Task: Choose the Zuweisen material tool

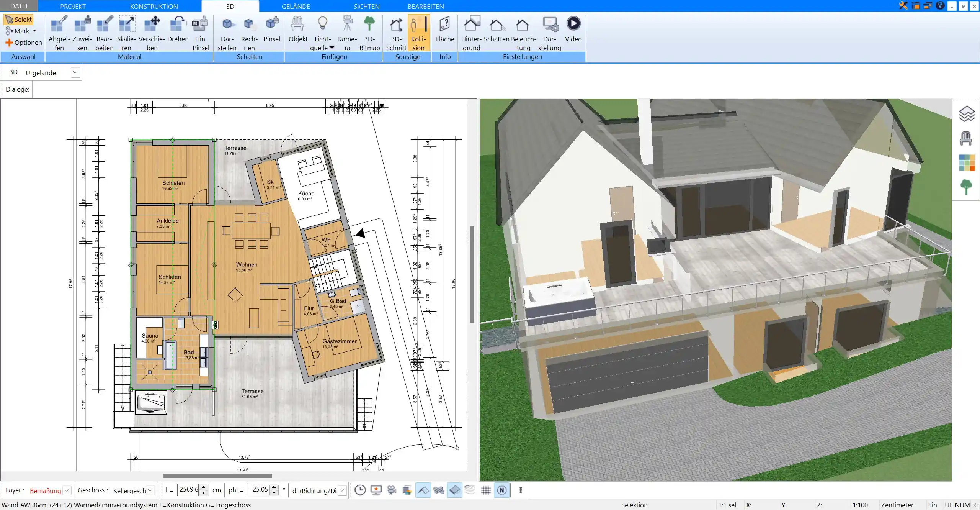Action: pyautogui.click(x=82, y=33)
